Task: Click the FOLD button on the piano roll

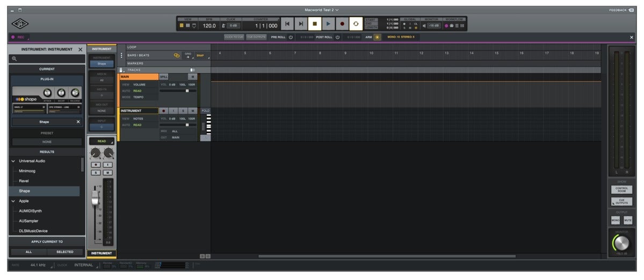Action: click(205, 111)
